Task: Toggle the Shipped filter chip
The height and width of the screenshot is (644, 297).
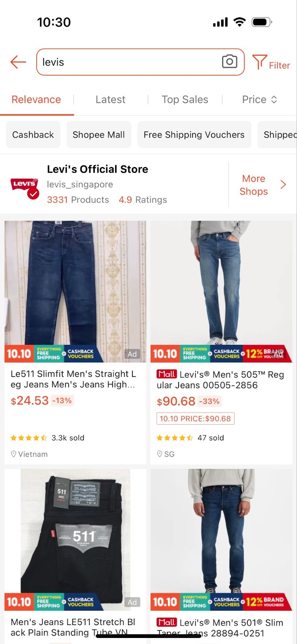Action: click(x=278, y=134)
